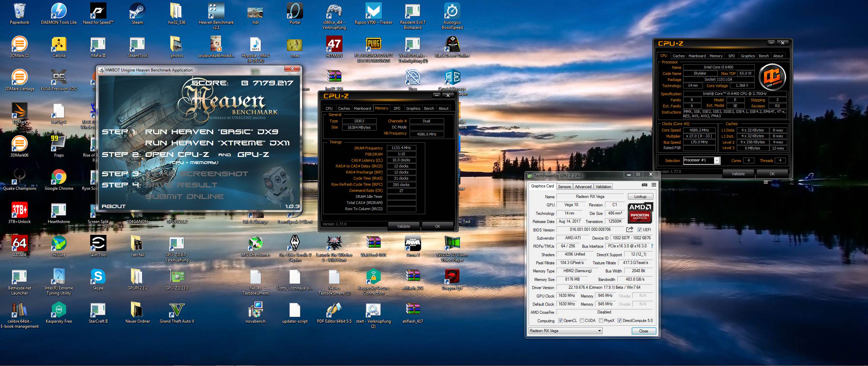The height and width of the screenshot is (366, 868).
Task: Click the DRAM Frequency value field
Action: coord(401,148)
